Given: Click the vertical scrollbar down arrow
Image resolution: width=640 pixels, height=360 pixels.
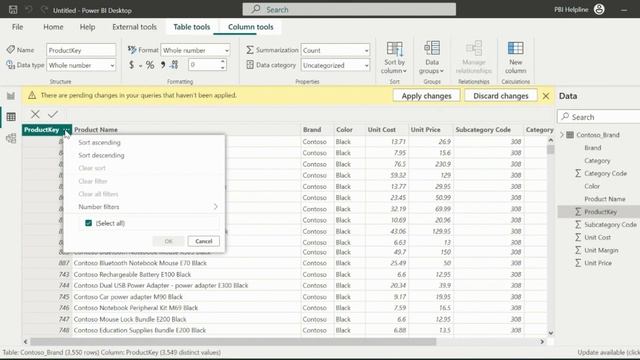Looking at the screenshot, I should click(x=550, y=333).
